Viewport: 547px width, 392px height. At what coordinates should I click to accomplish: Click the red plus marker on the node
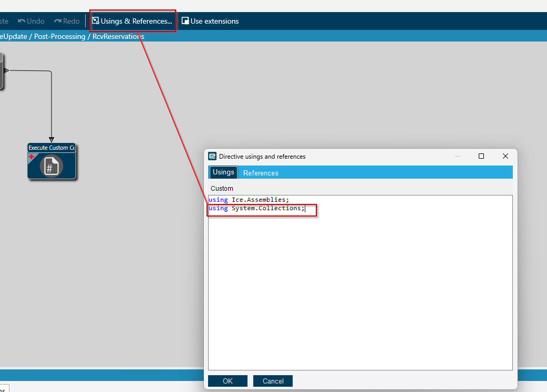[32, 157]
